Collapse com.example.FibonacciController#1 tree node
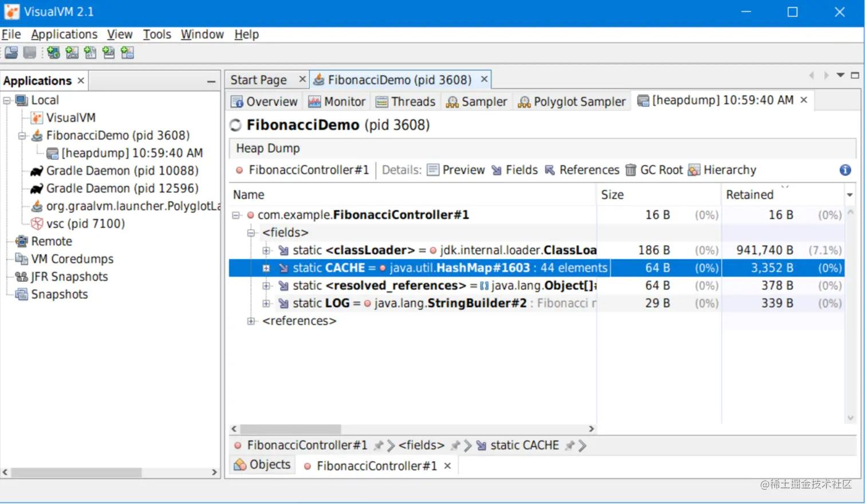Screen dimensions: 866x504 [236, 215]
